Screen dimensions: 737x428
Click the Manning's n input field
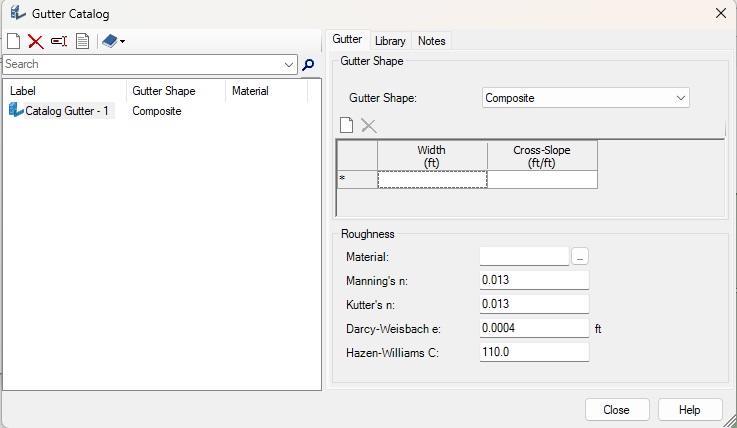pos(534,280)
